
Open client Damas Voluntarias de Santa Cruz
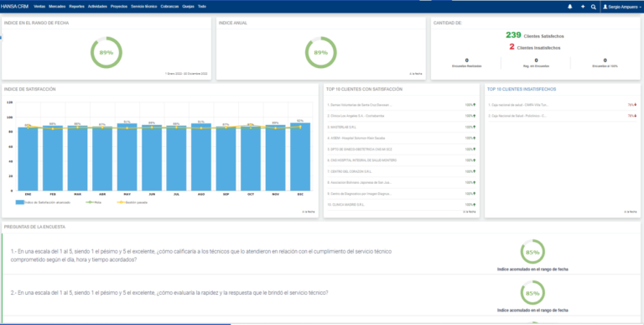coord(360,105)
